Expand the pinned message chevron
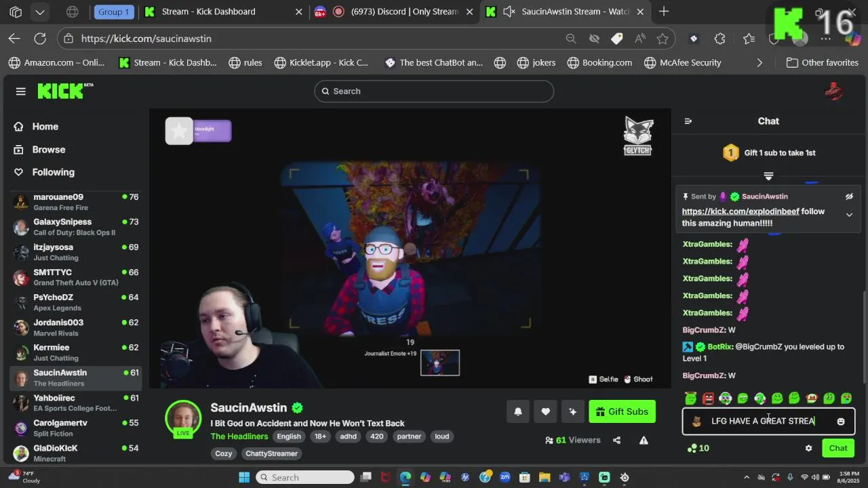The height and width of the screenshot is (488, 868). coord(849,215)
